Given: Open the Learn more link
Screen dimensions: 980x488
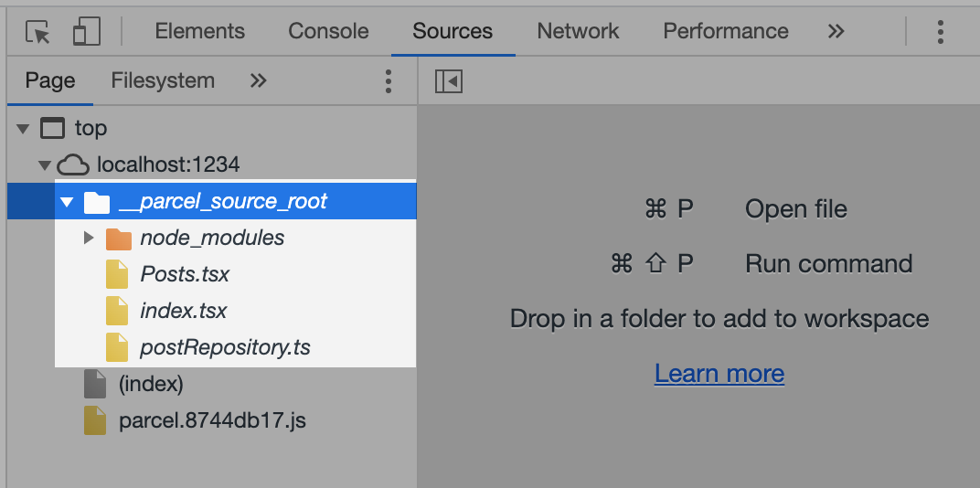Looking at the screenshot, I should tap(719, 374).
